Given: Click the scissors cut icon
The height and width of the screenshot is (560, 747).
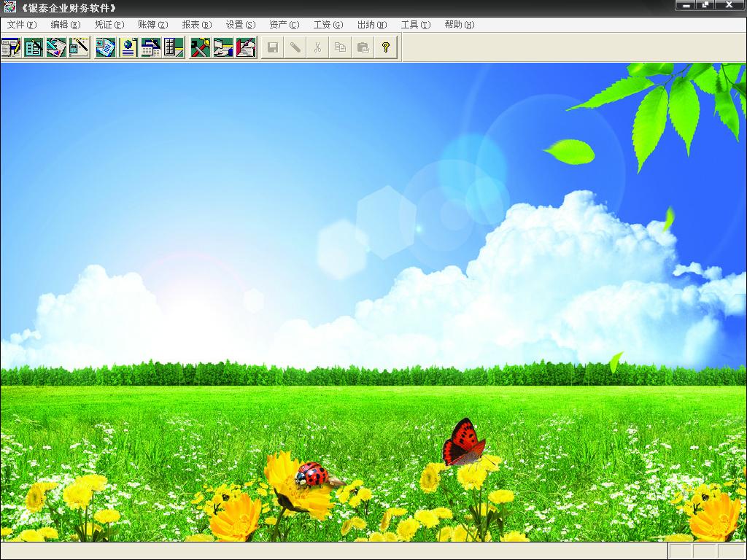Looking at the screenshot, I should tap(318, 48).
